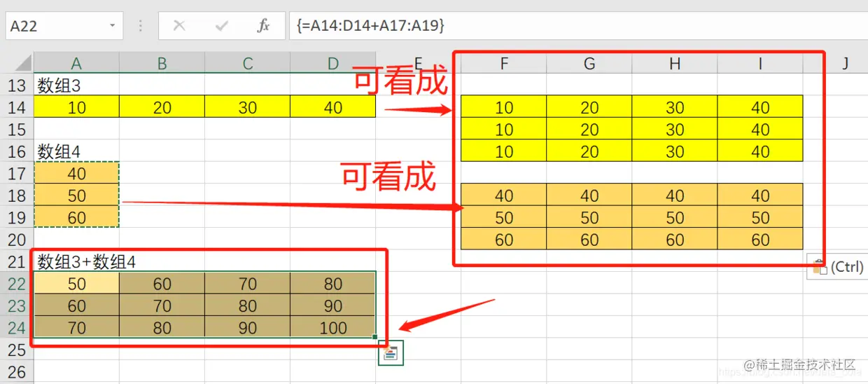Image resolution: width=868 pixels, height=384 pixels.
Task: Click cell B14 containing 20
Action: tap(162, 107)
